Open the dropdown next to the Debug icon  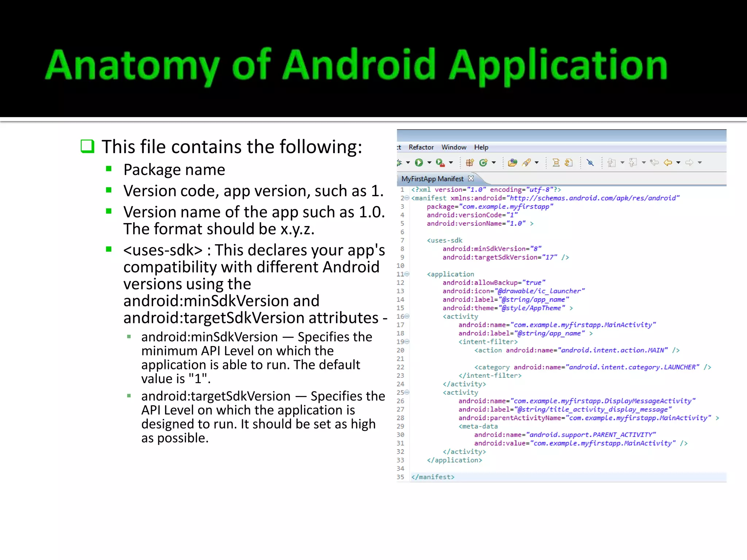click(408, 163)
